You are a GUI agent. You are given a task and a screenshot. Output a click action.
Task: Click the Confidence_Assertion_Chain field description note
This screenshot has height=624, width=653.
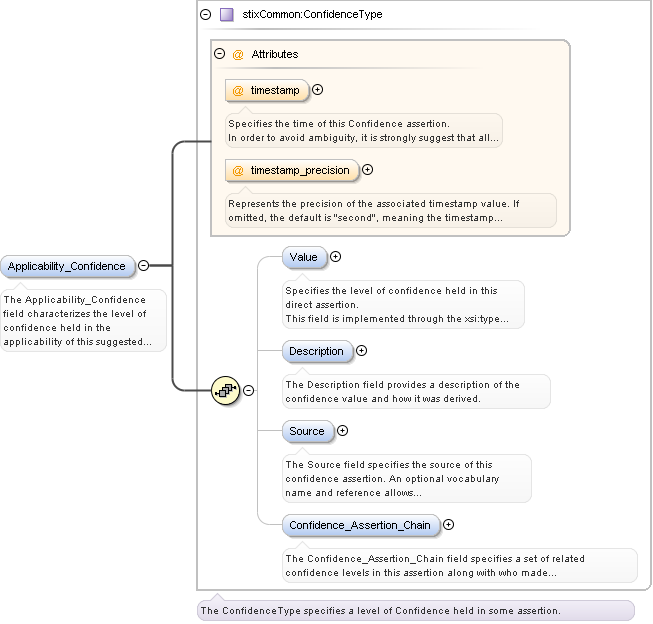coord(460,566)
